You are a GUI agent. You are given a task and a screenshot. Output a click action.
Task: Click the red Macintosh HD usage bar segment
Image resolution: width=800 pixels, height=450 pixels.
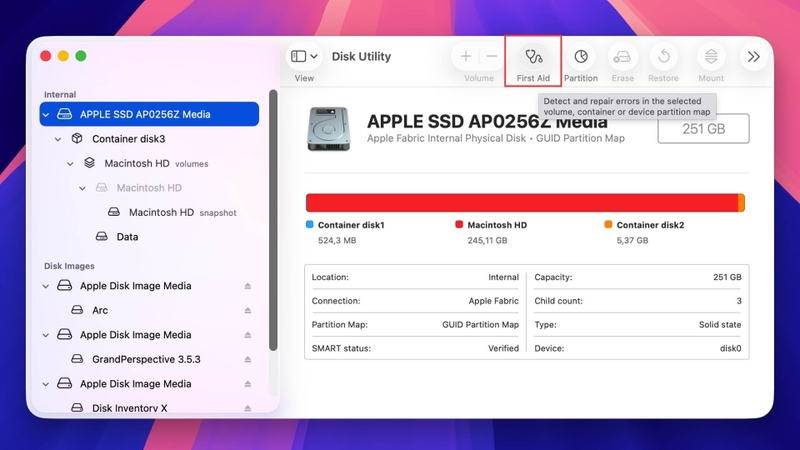pyautogui.click(x=522, y=203)
